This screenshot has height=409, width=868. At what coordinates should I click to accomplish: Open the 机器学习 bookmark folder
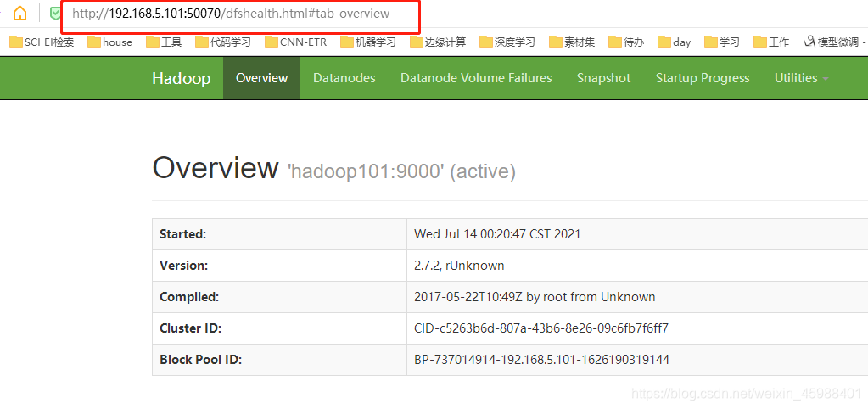(368, 42)
